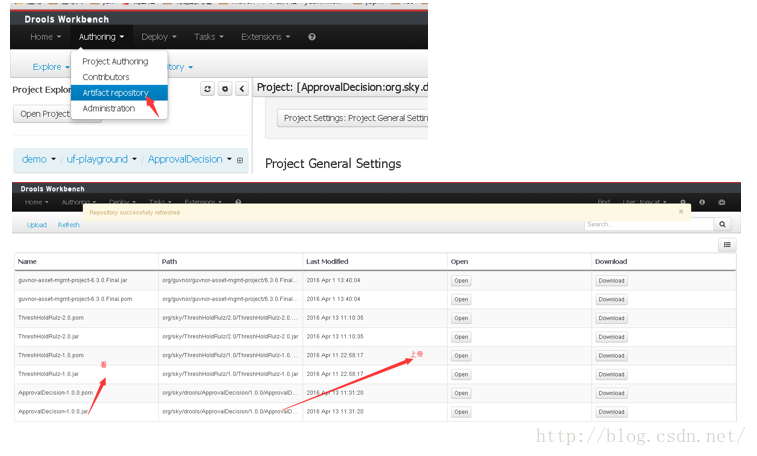Click Open for ThreshHoldRulz-1.0.pom

coord(461,356)
